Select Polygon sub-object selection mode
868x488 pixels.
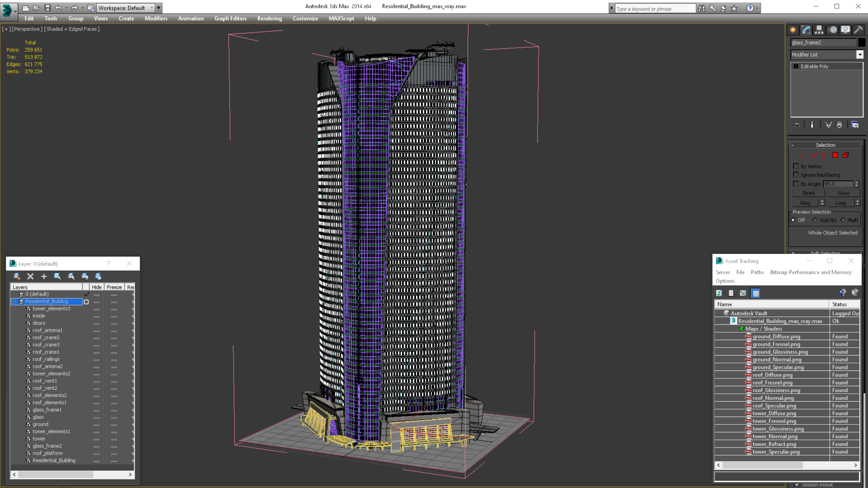click(x=835, y=155)
